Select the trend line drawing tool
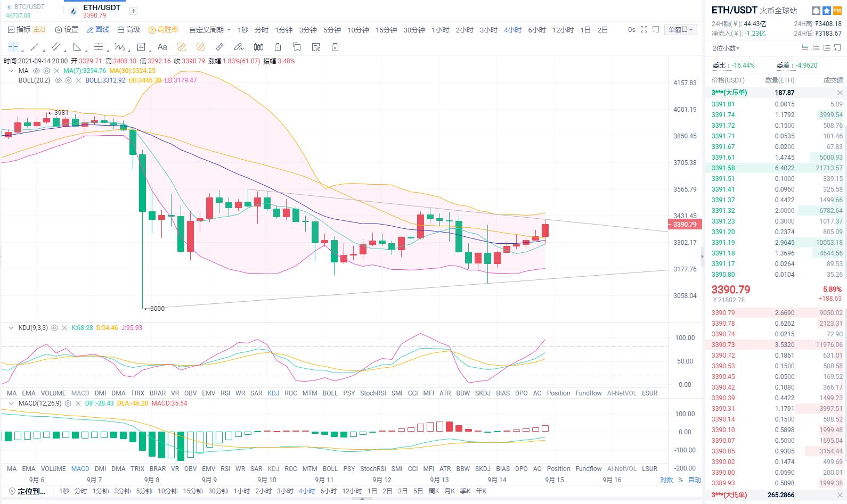Image resolution: width=847 pixels, height=504 pixels. click(x=35, y=47)
